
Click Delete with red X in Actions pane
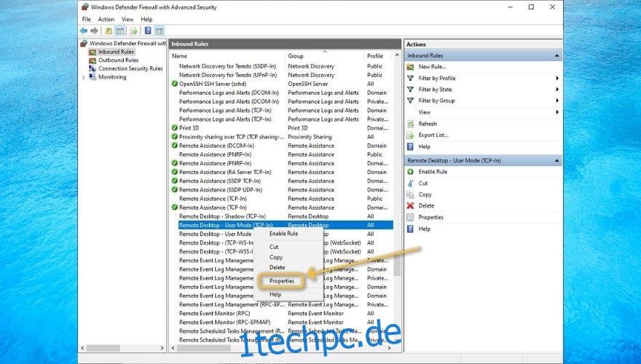coord(426,206)
